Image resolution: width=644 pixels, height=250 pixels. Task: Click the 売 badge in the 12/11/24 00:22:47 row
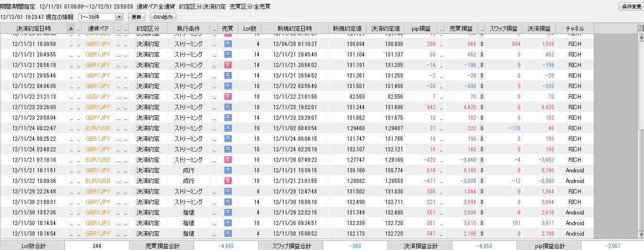pos(228,128)
